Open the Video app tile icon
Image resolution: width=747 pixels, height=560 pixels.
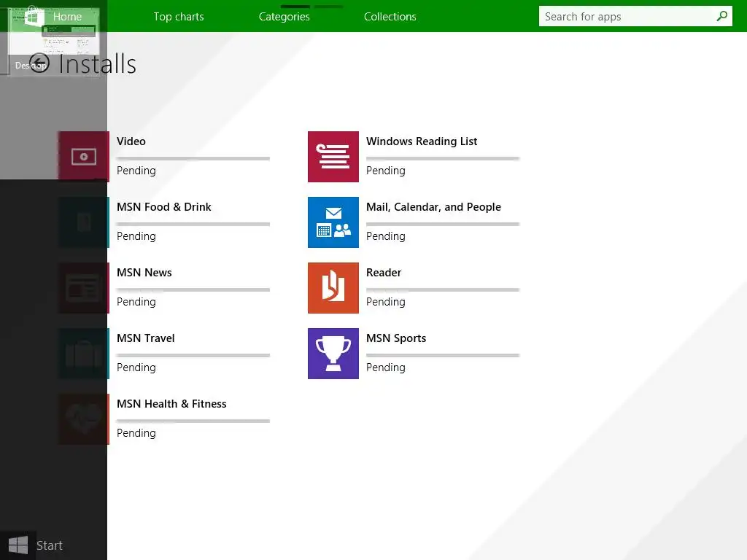pyautogui.click(x=84, y=157)
